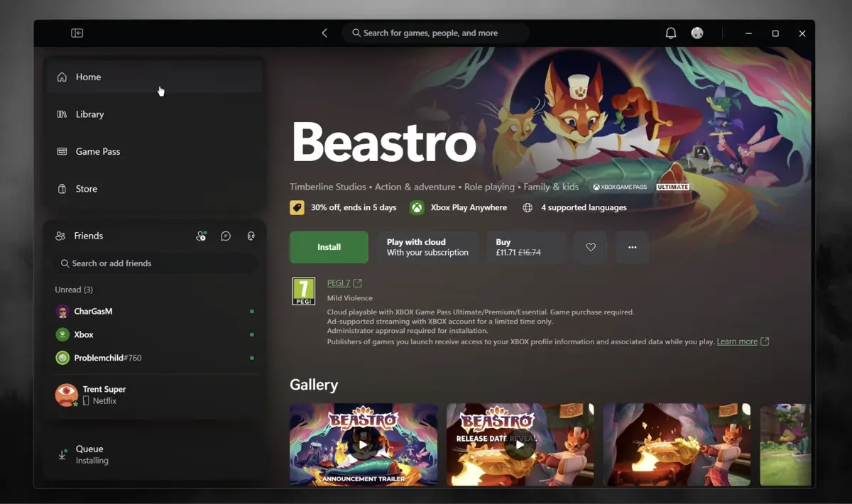The width and height of the screenshot is (852, 504).
Task: Click the Library books icon
Action: pyautogui.click(x=62, y=114)
